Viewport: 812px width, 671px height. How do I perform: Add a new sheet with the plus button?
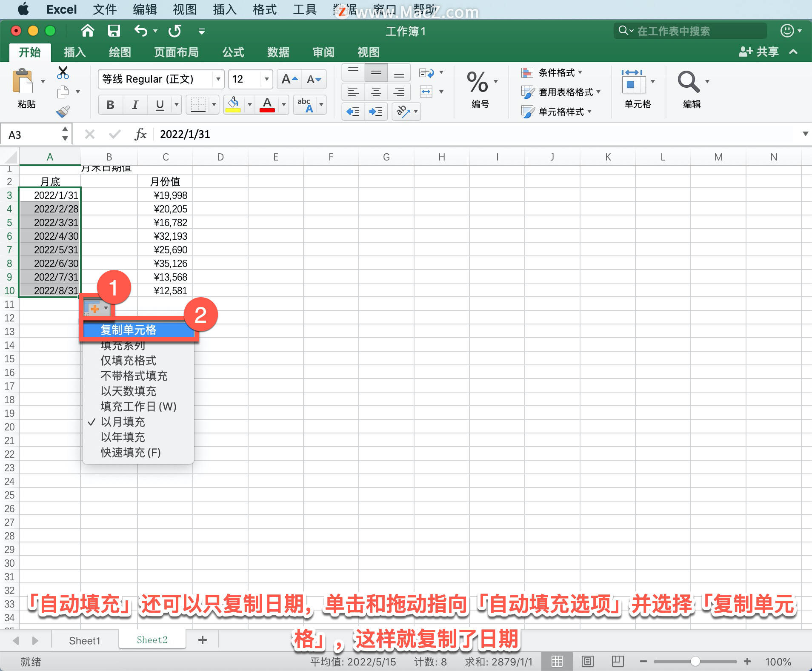coord(202,639)
